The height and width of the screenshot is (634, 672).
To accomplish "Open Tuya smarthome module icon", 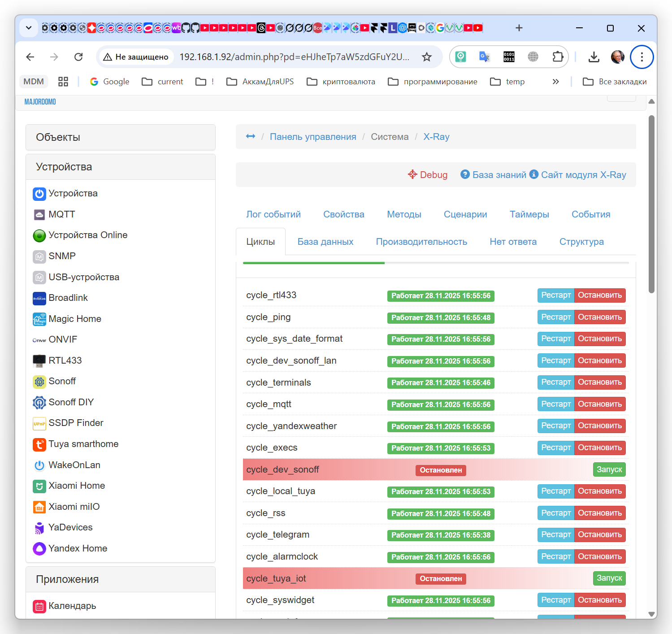I will click(x=39, y=444).
